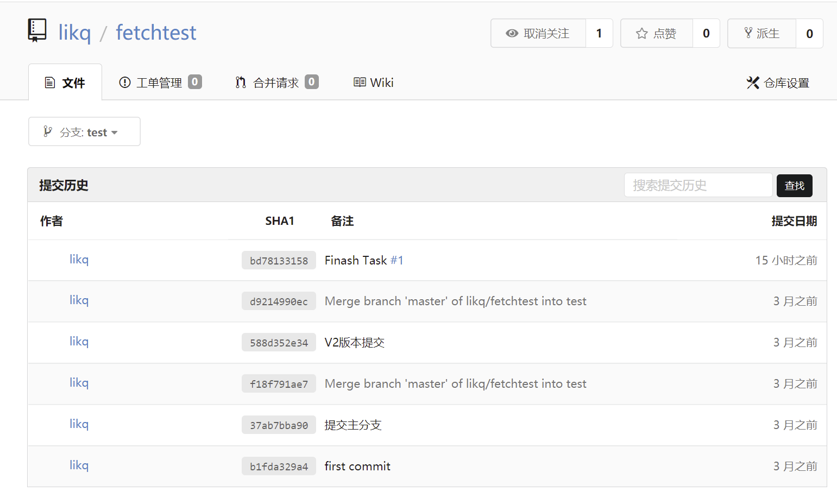837x504 pixels.
Task: Open the branch test dropdown
Action: pyautogui.click(x=84, y=132)
